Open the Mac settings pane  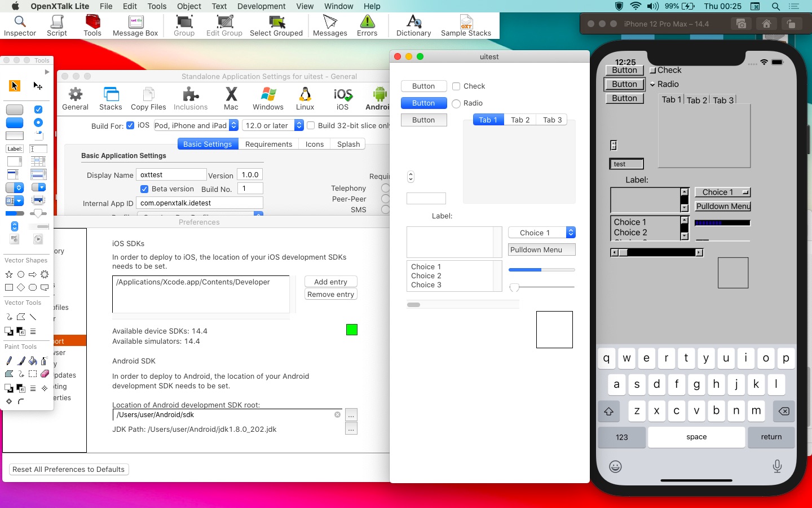[231, 99]
